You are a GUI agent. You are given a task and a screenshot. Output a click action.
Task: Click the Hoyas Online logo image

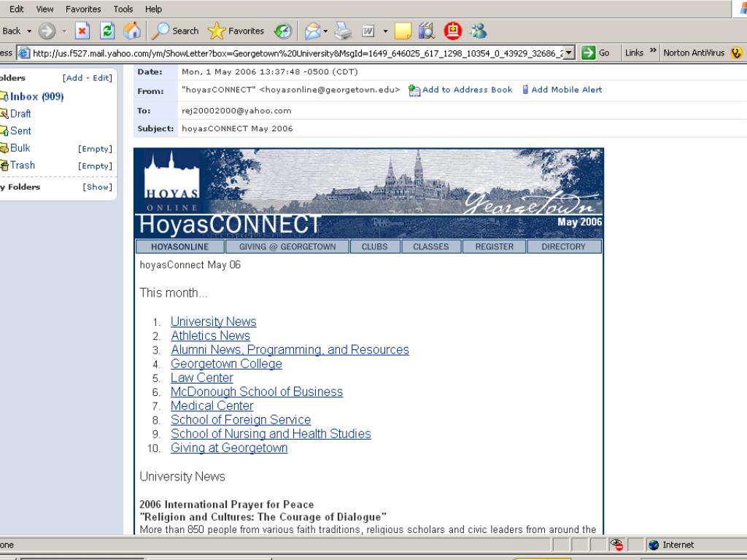pos(171,182)
